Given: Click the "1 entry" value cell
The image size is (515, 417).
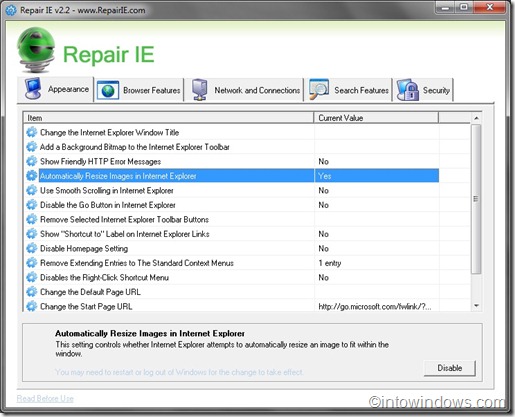Looking at the screenshot, I should pyautogui.click(x=330, y=263).
